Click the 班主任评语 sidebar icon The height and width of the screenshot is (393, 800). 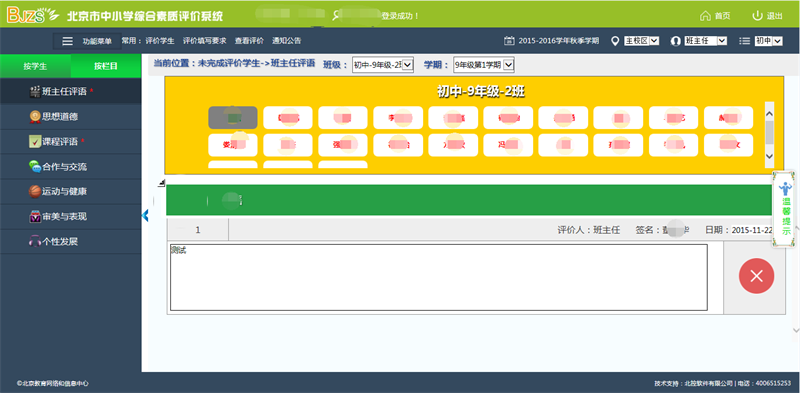point(35,92)
